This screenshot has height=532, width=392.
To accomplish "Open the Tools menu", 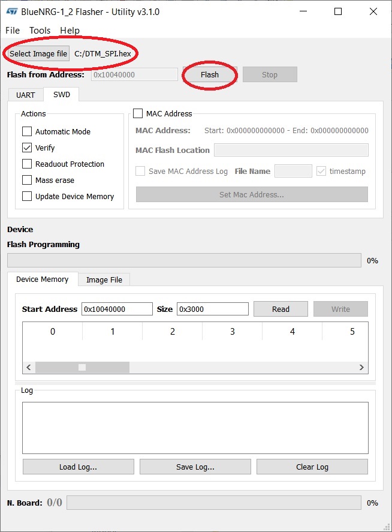I will point(40,31).
